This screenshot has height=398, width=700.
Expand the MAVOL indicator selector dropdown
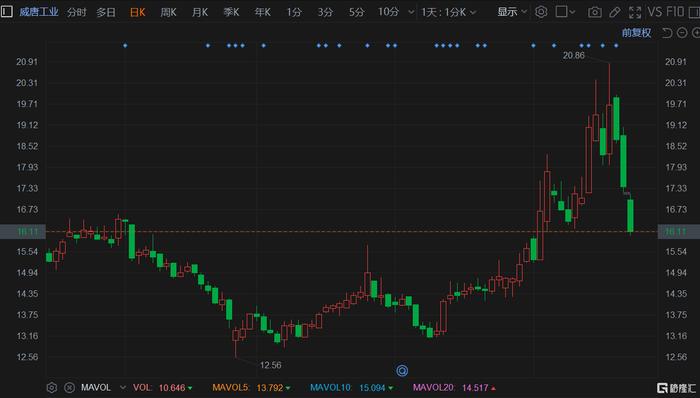click(x=123, y=387)
